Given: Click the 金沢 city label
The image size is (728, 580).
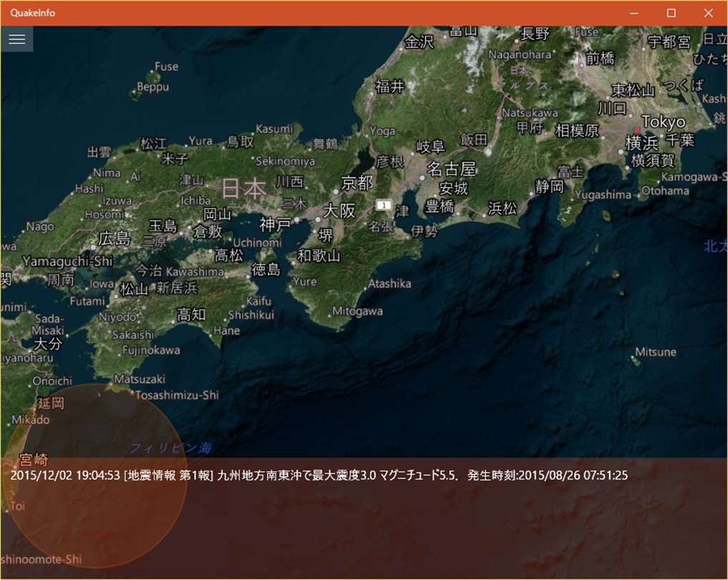Looking at the screenshot, I should (419, 42).
